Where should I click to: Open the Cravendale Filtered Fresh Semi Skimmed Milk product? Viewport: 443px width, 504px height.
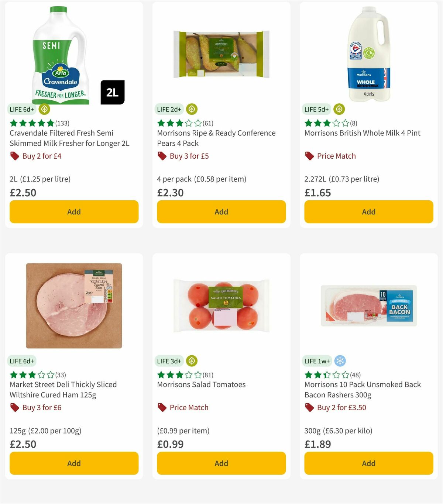(x=69, y=138)
